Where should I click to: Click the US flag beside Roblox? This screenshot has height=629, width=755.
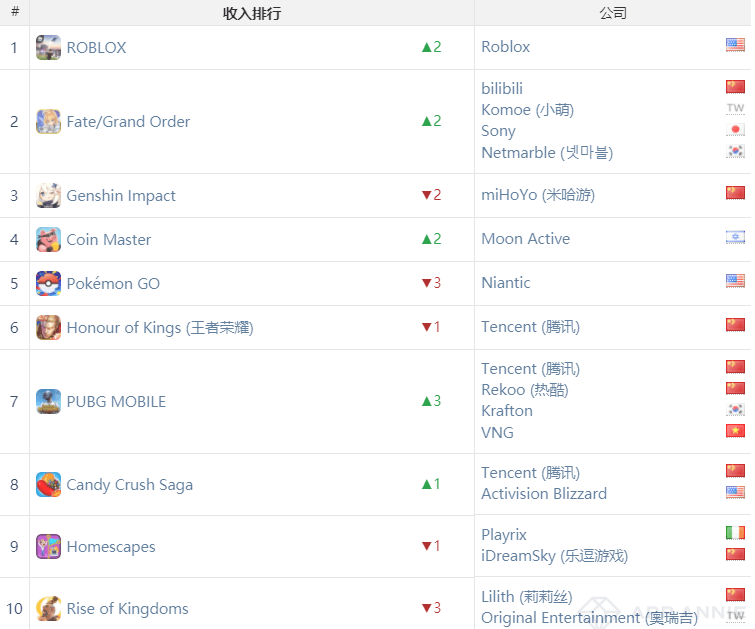pyautogui.click(x=735, y=45)
